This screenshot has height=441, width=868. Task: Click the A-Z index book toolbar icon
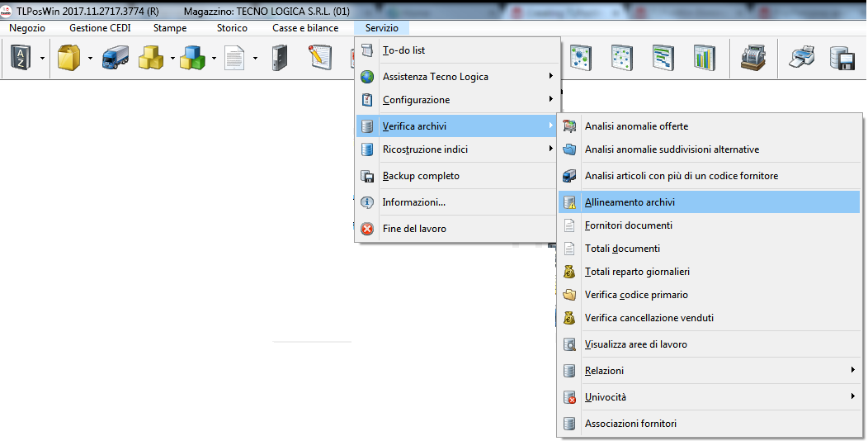coord(19,58)
